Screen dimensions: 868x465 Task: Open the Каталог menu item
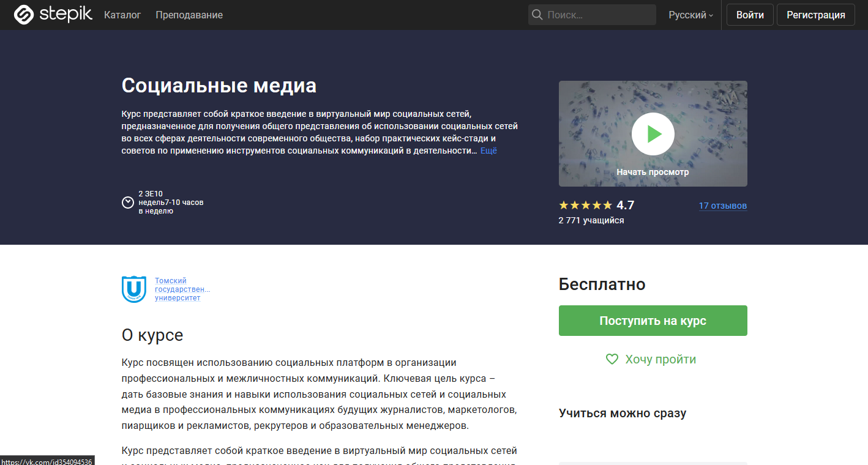pos(122,15)
